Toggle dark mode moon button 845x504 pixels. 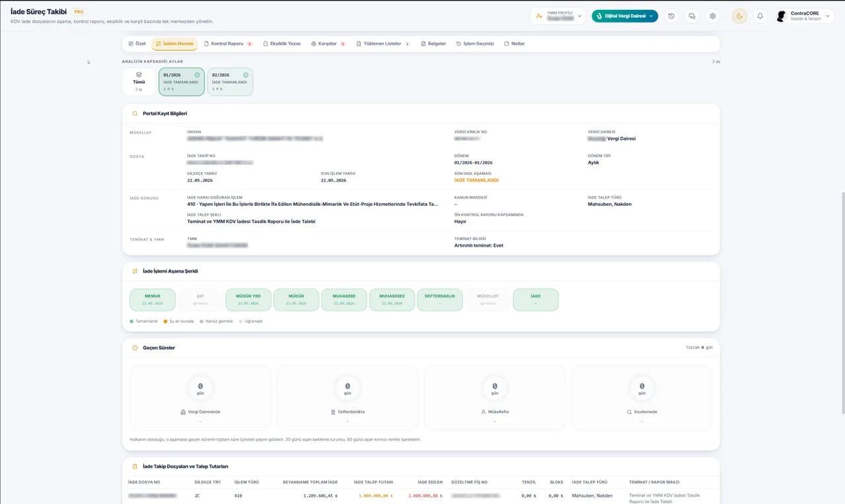click(739, 16)
